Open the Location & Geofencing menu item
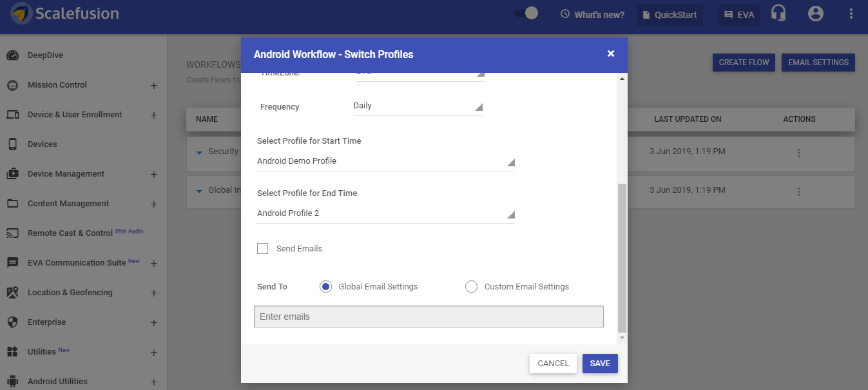Screen dimensions: 868x390 70,293
